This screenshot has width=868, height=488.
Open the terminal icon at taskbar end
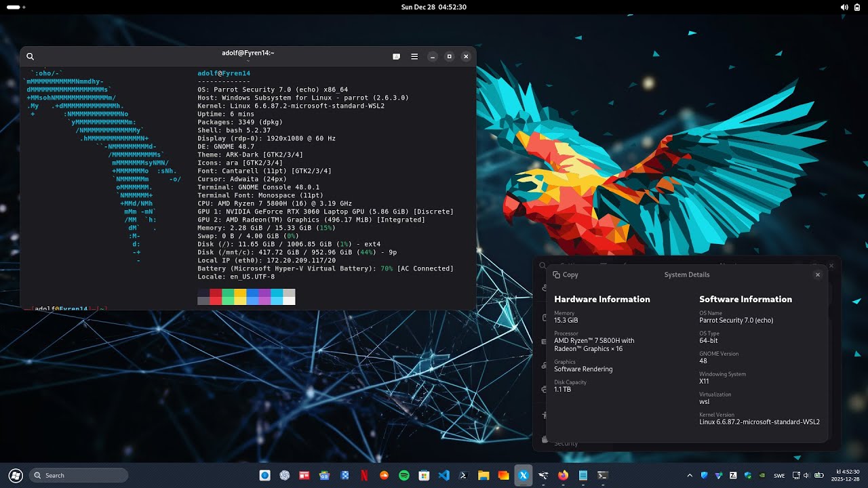(x=603, y=475)
